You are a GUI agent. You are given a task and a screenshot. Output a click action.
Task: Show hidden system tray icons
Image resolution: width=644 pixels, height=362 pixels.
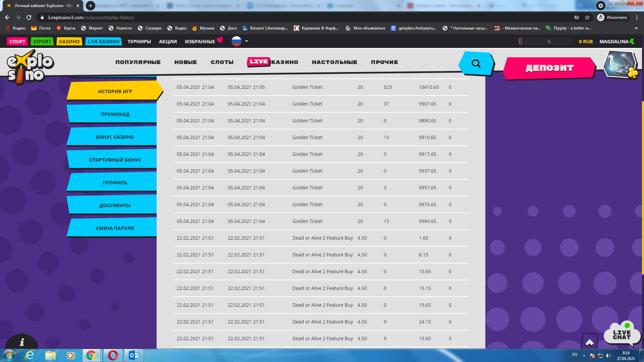coord(584,355)
